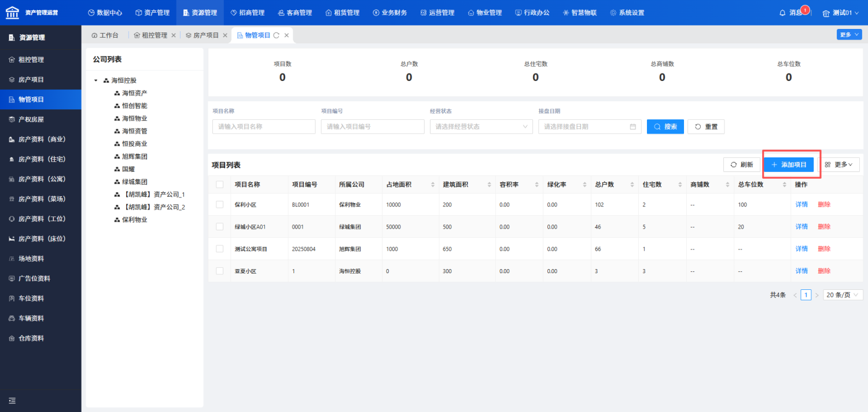Check the box for 保利小区 row

219,204
